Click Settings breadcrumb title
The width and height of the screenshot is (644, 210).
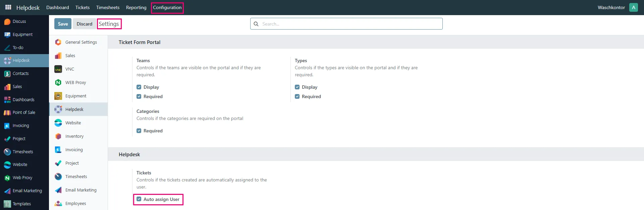[109, 24]
